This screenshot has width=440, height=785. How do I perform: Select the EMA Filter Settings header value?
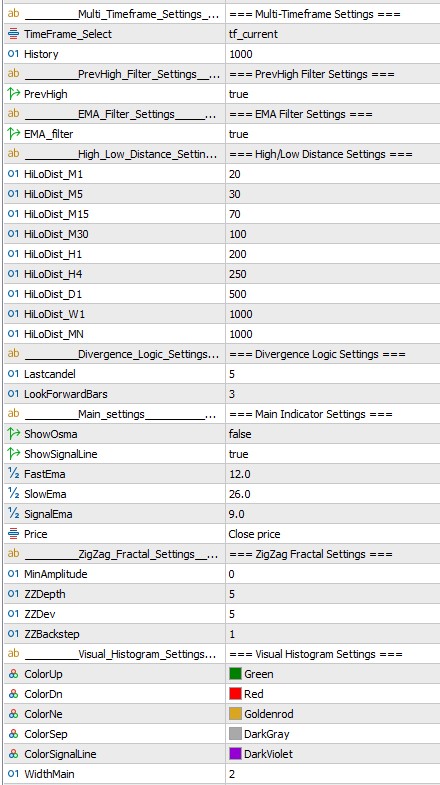(300, 114)
